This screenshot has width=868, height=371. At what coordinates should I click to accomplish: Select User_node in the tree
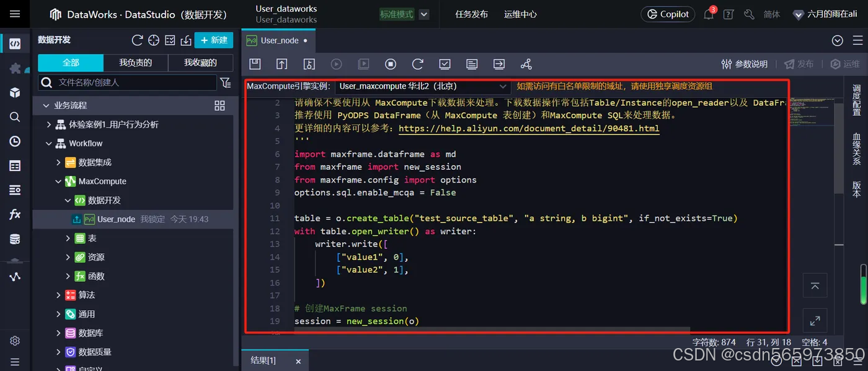tap(117, 219)
